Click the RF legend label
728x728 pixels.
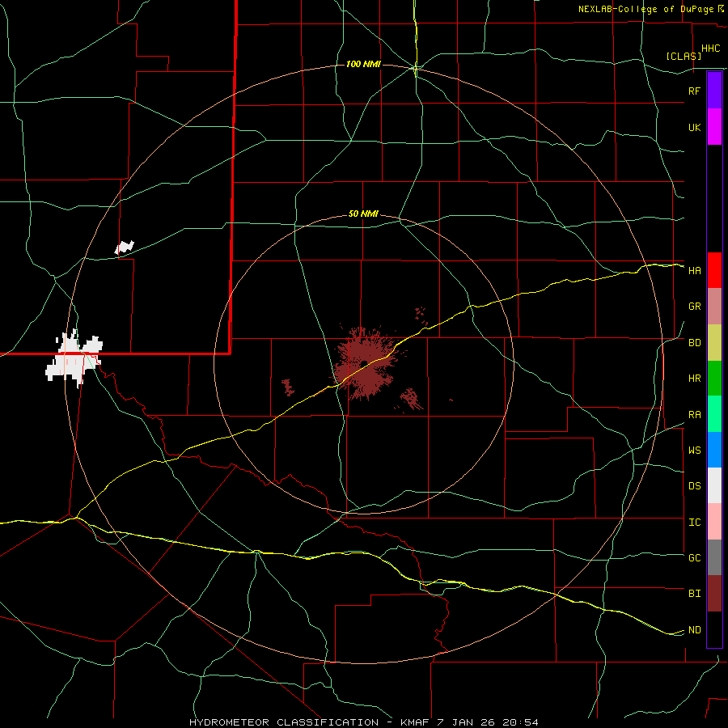coord(694,91)
